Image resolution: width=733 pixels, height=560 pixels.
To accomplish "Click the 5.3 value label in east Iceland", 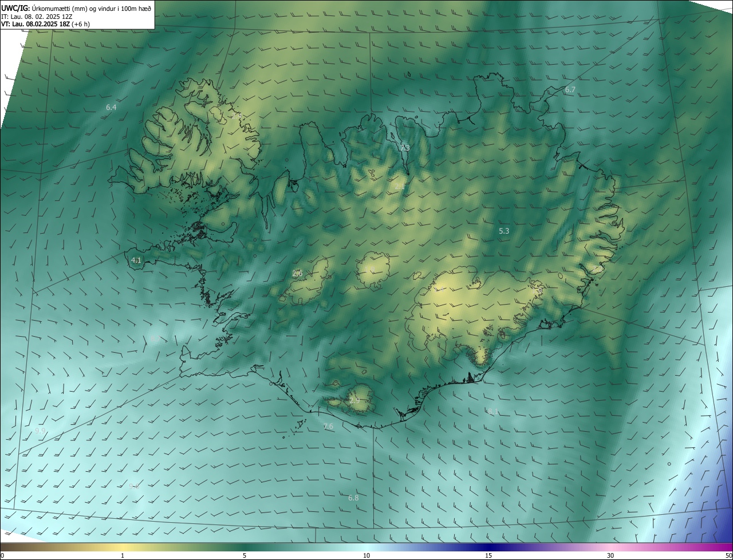I will [504, 231].
